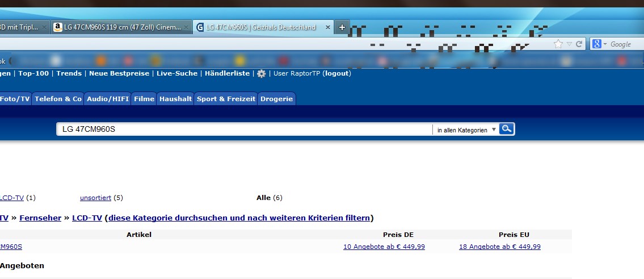Open 'diese Kategorie durchsuchen' filter link
This screenshot has height=279, width=644.
coord(239,218)
